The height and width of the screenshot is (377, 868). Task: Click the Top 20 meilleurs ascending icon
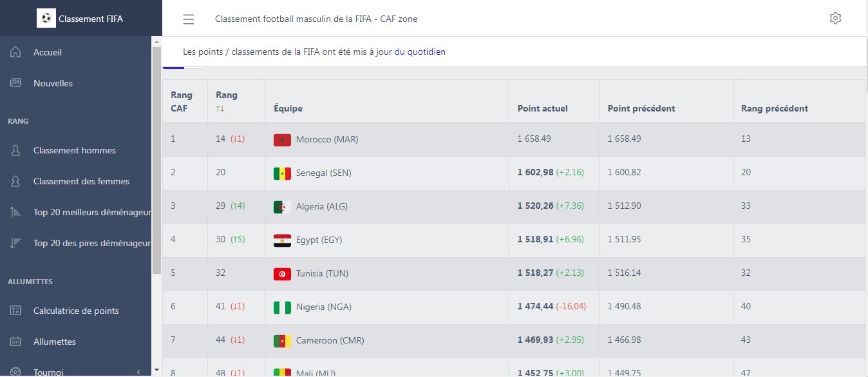(x=16, y=212)
